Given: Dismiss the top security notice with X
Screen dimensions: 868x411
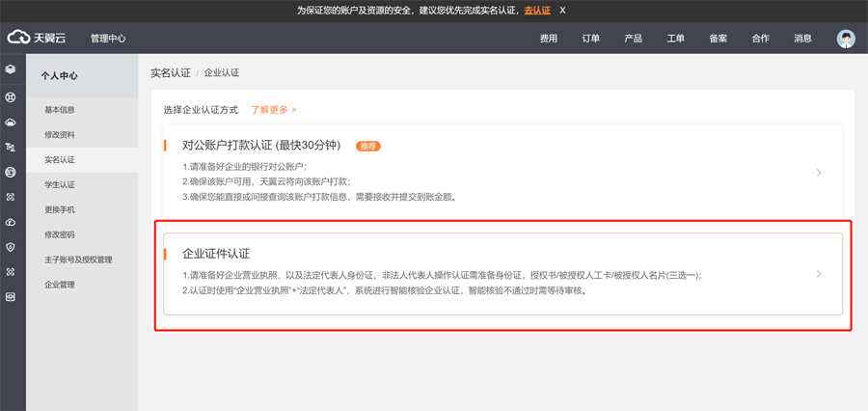Looking at the screenshot, I should pyautogui.click(x=562, y=10).
